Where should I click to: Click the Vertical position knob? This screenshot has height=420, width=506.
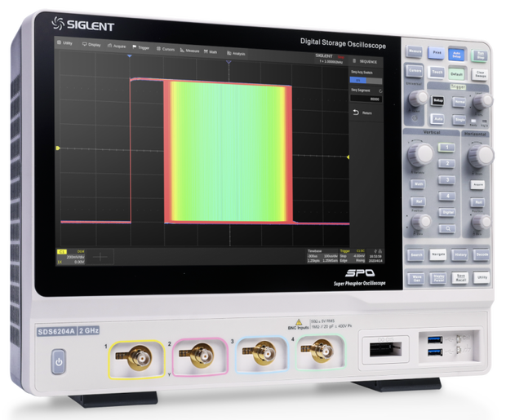[421, 222]
